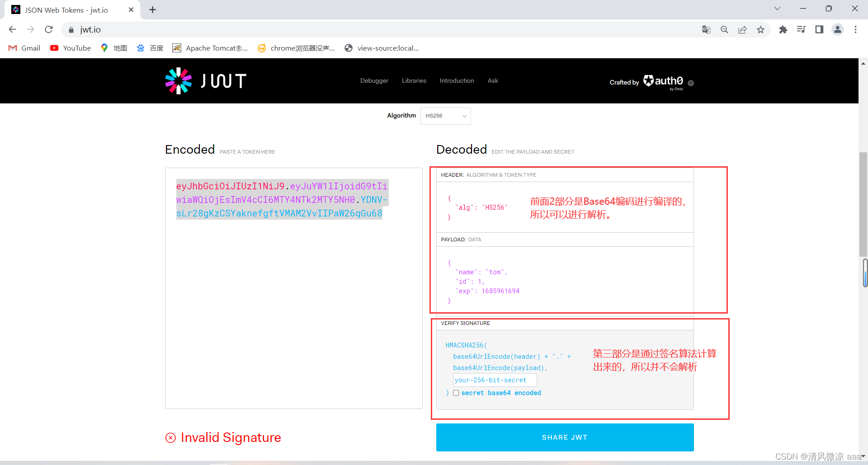Screen dimensions: 868x465
Task: Click the browser forward arrow
Action: tap(30, 29)
